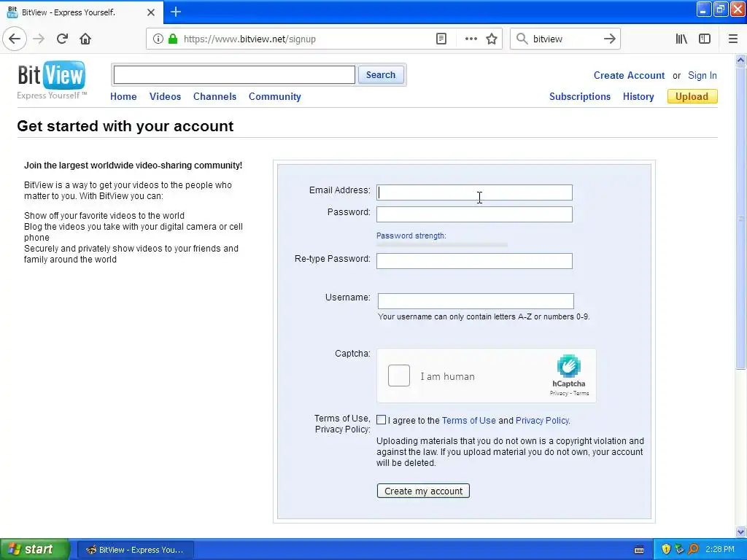Click the magnifier tray icon

point(693,549)
